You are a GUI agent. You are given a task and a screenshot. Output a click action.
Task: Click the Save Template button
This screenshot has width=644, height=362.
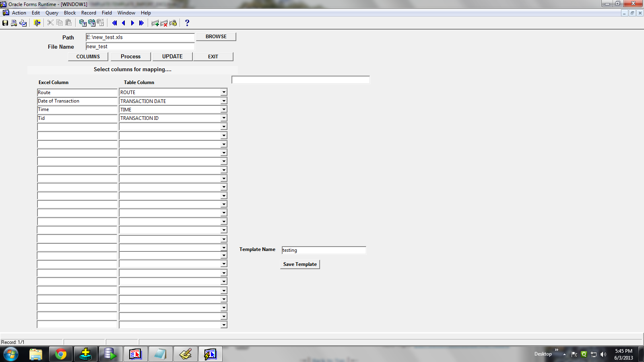[300, 264]
